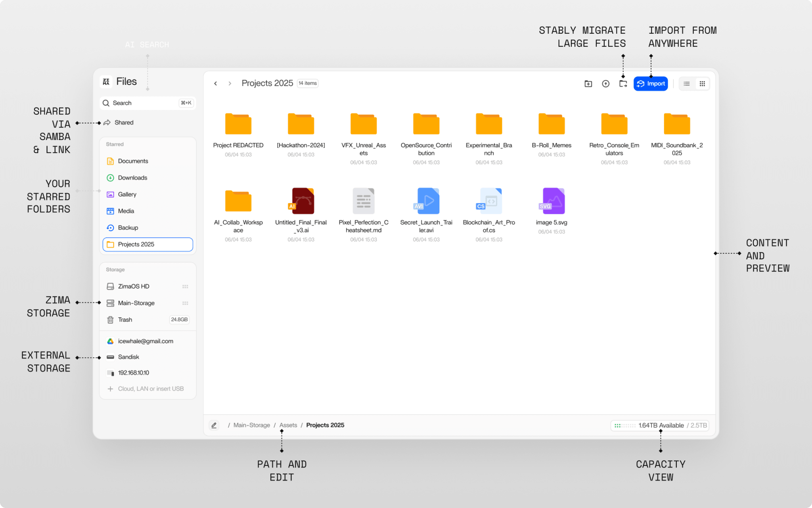This screenshot has width=812, height=508.
Task: Select Secret_Launch_Trailer.avi file
Action: click(426, 214)
